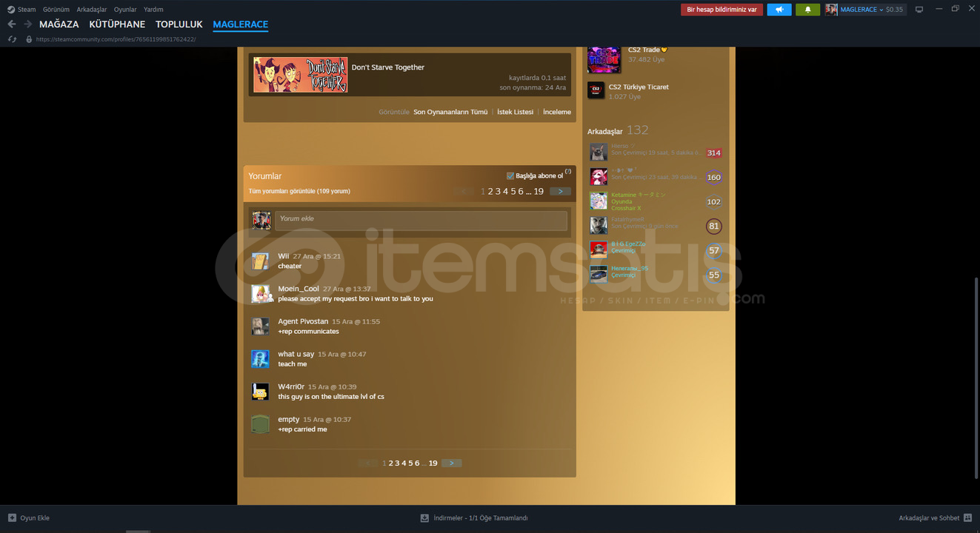Click FatalrhymeR's avatar in friends list
This screenshot has height=533, width=980.
point(599,226)
